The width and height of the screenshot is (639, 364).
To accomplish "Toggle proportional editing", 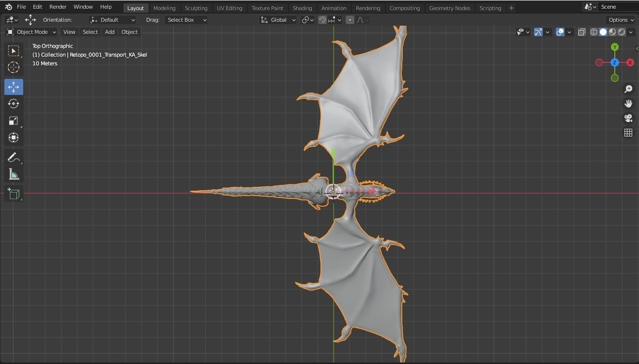I will pyautogui.click(x=350, y=20).
